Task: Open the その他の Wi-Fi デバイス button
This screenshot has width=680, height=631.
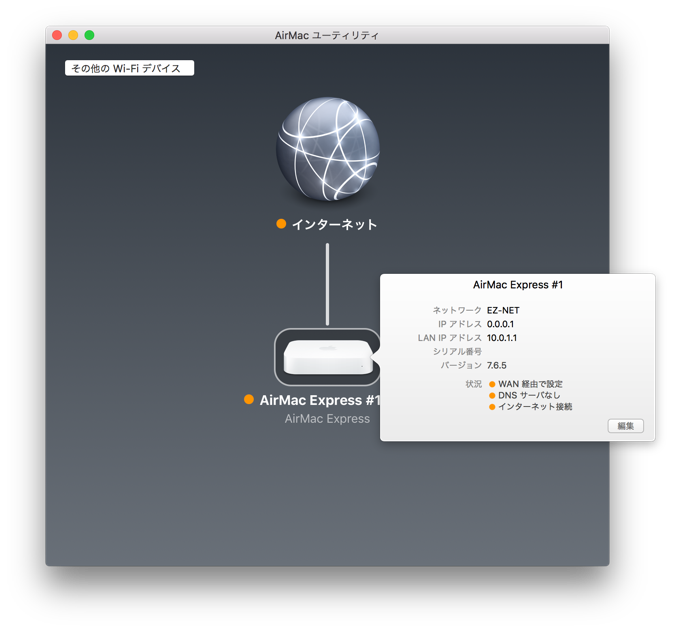Action: 129,68
